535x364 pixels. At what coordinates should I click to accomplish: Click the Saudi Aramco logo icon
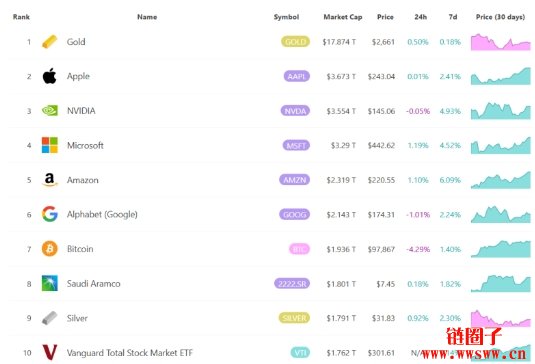(50, 283)
